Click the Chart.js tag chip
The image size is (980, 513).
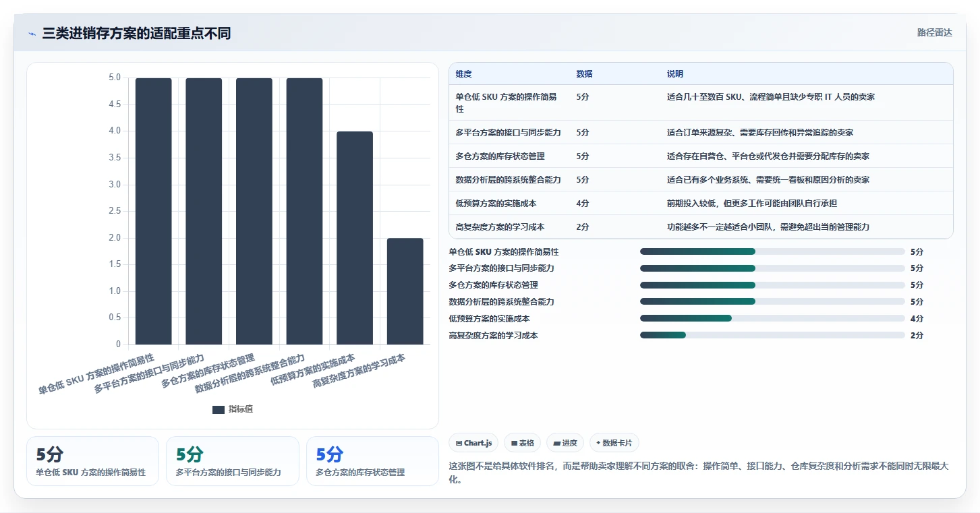tap(473, 443)
